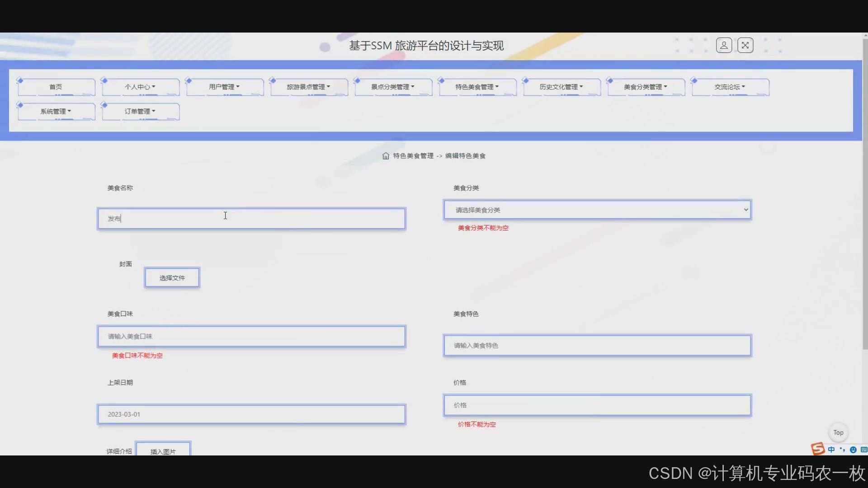Click the 插入图片 button
The height and width of the screenshot is (488, 868).
[163, 450]
